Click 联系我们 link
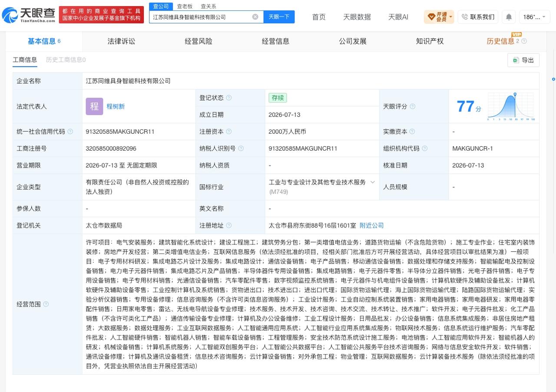 478,17
